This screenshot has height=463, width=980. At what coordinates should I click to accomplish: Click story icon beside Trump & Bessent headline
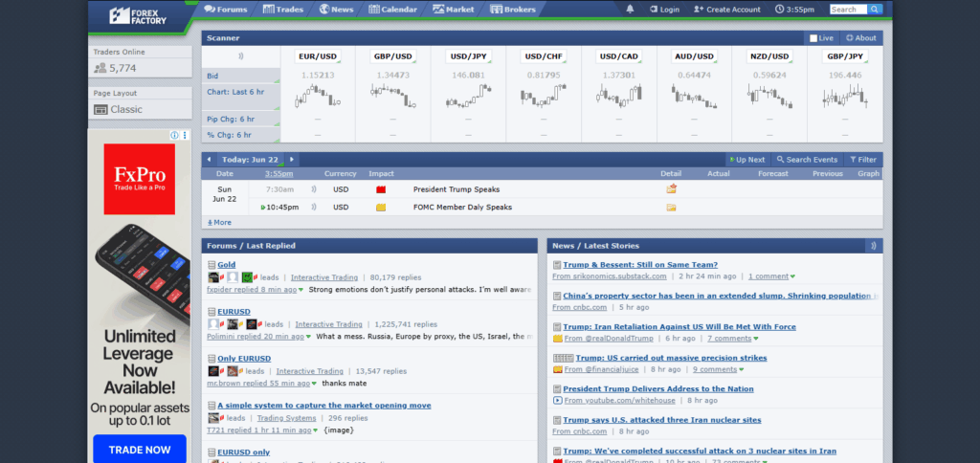tap(557, 264)
